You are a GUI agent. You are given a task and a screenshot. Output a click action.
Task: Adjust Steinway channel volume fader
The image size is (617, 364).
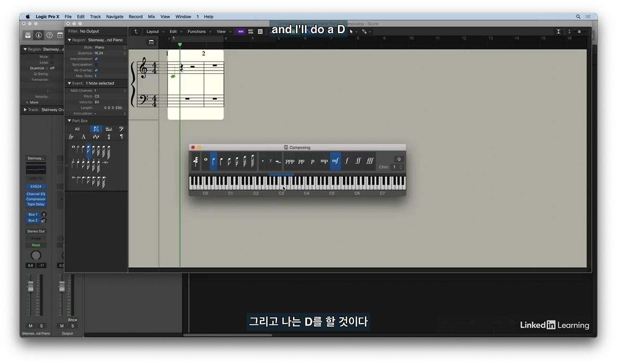[30, 287]
